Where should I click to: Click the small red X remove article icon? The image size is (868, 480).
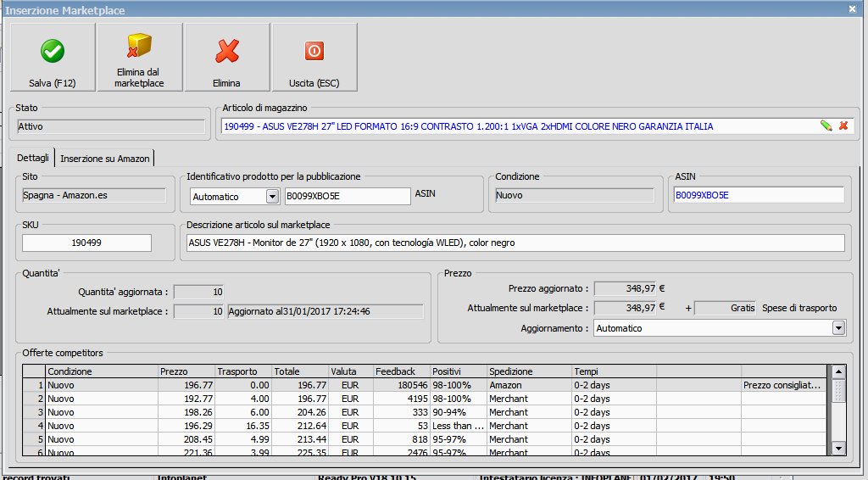(x=843, y=126)
